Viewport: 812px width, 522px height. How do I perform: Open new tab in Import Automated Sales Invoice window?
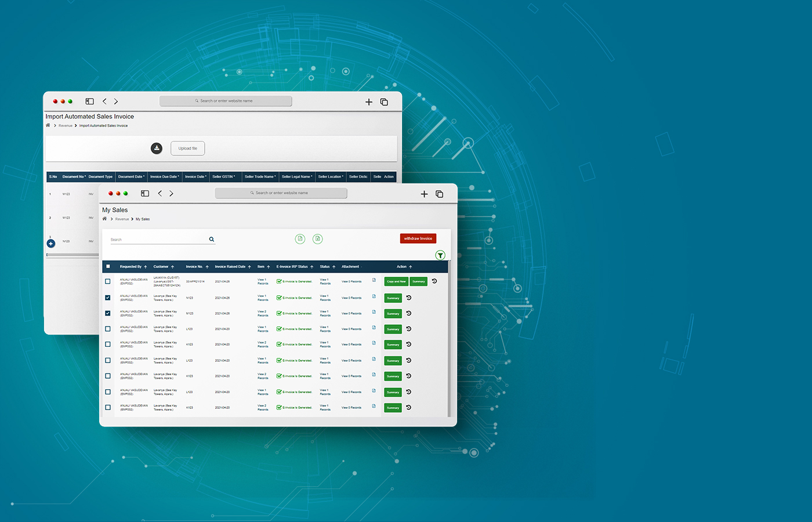(x=369, y=102)
